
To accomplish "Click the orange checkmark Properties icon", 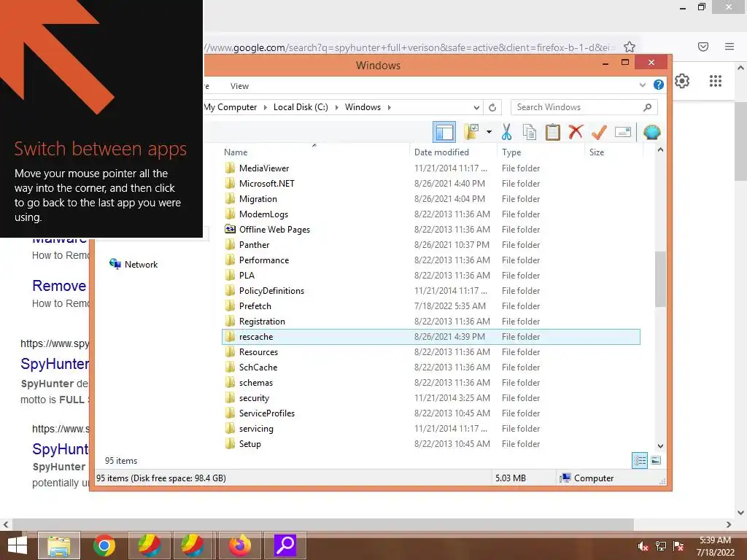I will (x=599, y=132).
